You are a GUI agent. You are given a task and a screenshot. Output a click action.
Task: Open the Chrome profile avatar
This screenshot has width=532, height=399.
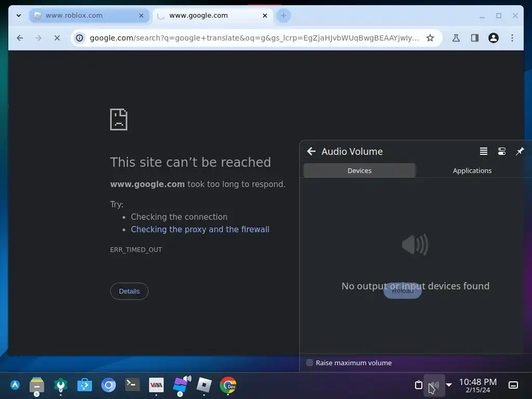tap(494, 38)
